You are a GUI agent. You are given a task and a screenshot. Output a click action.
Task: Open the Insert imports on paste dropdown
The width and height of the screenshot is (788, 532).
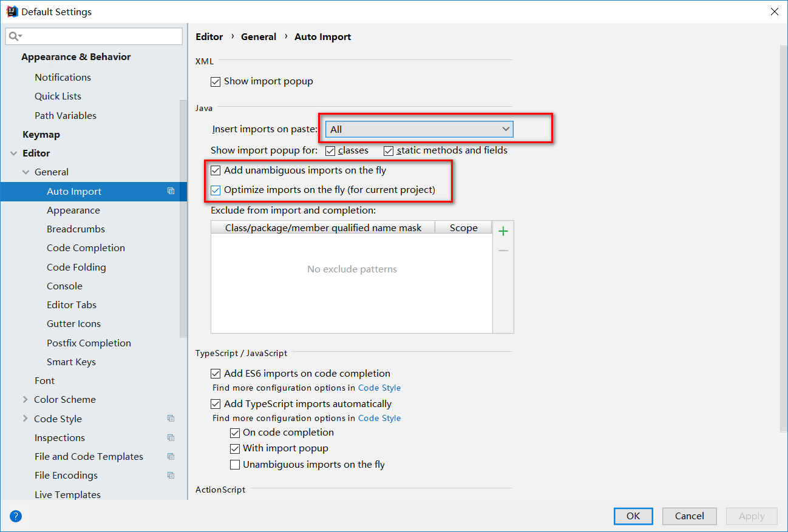click(x=419, y=129)
